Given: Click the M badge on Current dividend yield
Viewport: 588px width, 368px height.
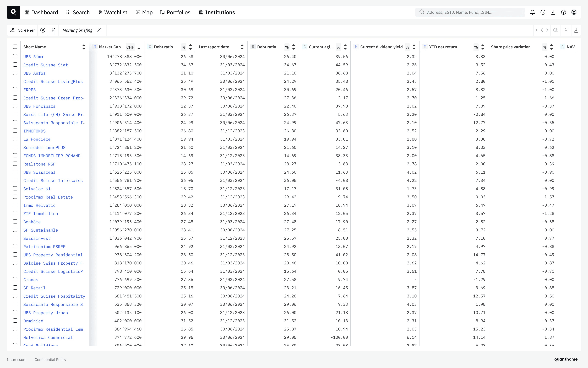Looking at the screenshot, I should pyautogui.click(x=356, y=47).
